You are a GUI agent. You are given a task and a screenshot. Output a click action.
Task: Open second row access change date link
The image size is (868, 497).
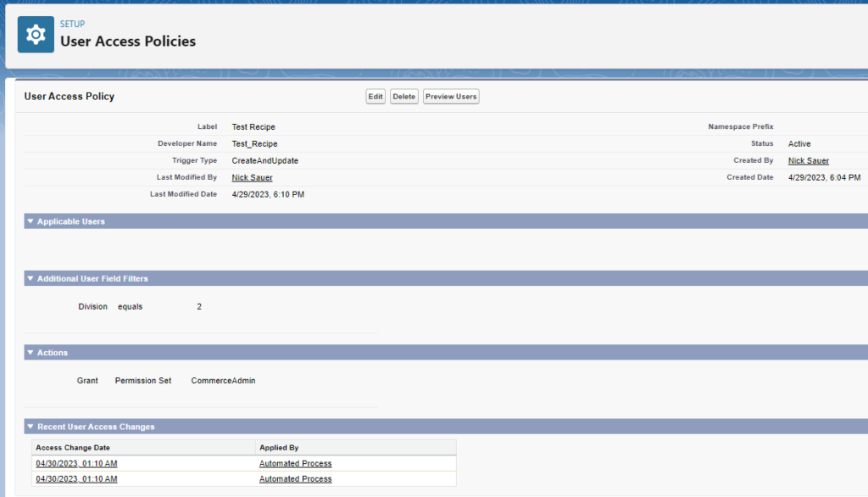click(76, 479)
